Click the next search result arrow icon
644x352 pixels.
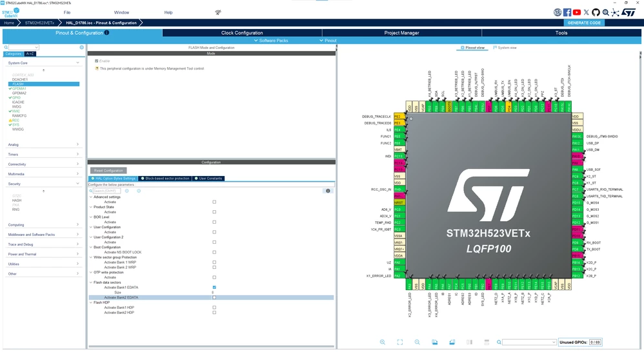(x=139, y=191)
